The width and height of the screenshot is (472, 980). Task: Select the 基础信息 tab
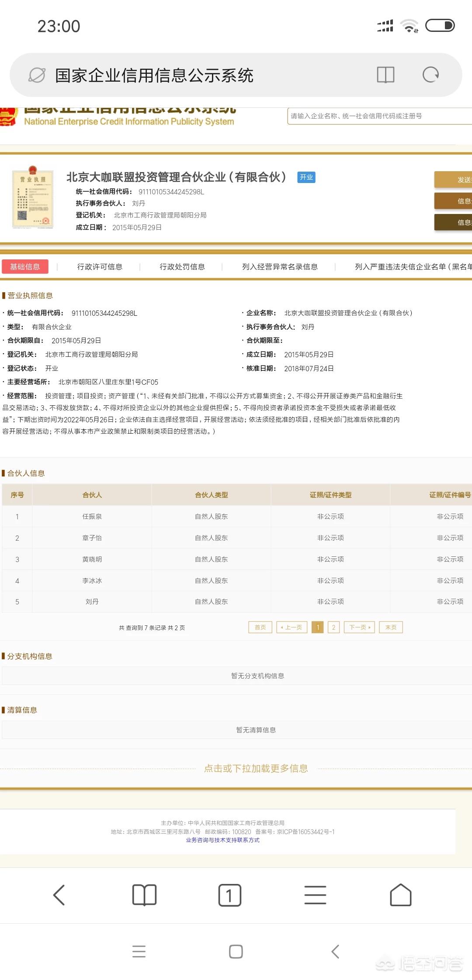pos(25,267)
